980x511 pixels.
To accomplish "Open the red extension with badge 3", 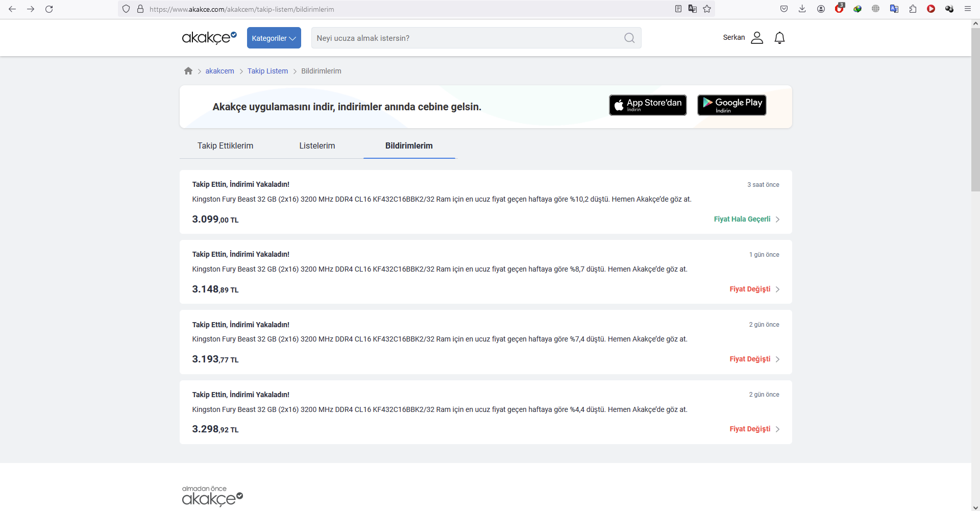I will pos(839,8).
